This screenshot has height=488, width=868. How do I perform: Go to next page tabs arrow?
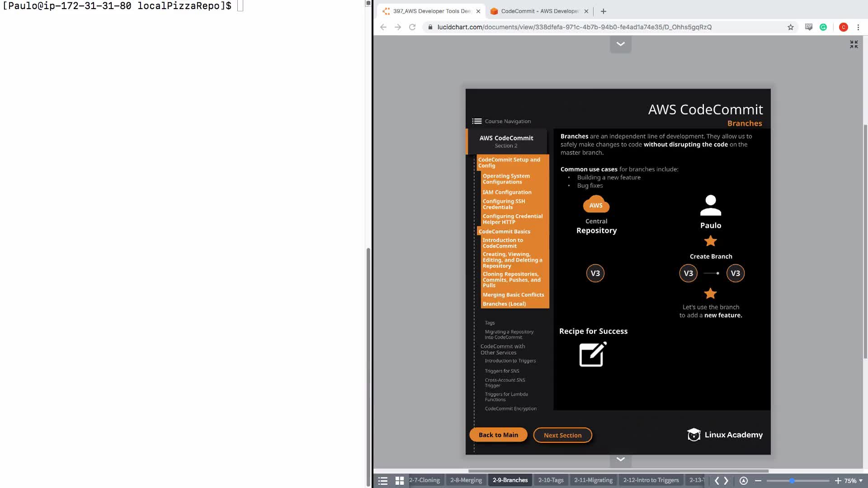[x=726, y=481]
